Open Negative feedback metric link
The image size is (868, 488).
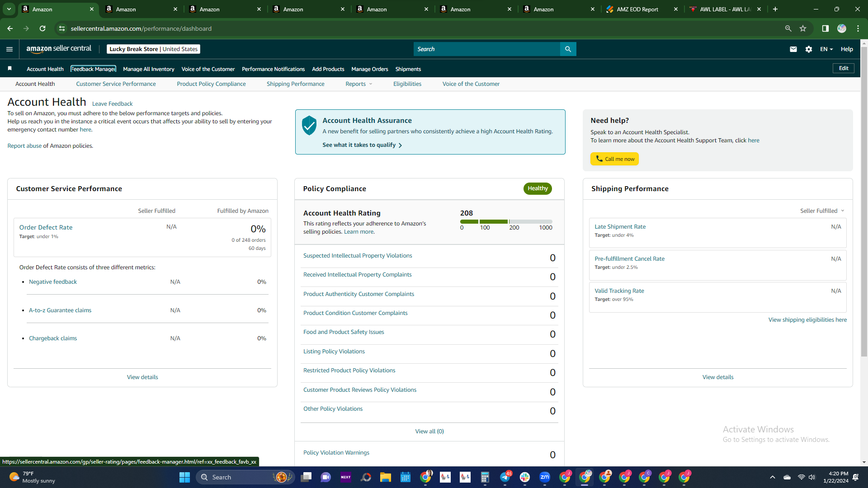53,282
